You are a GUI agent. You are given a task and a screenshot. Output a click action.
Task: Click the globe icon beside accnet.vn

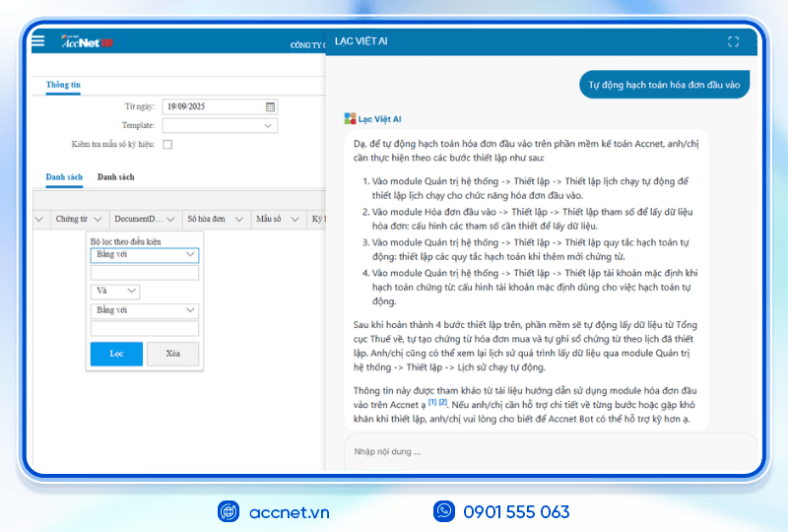(x=229, y=511)
